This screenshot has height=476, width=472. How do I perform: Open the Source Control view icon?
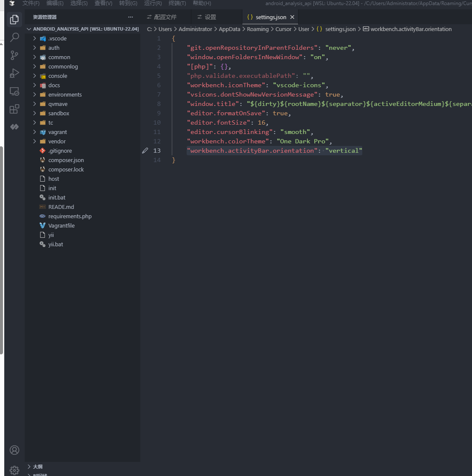pos(14,55)
